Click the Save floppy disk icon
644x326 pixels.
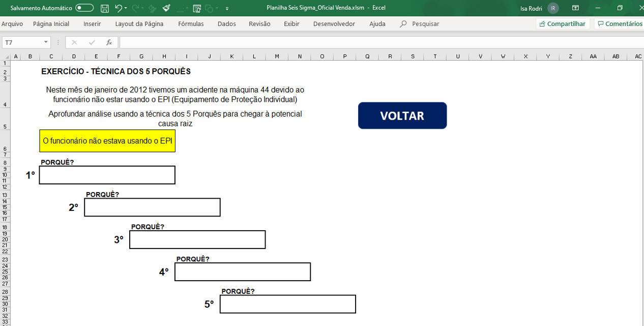tap(105, 8)
